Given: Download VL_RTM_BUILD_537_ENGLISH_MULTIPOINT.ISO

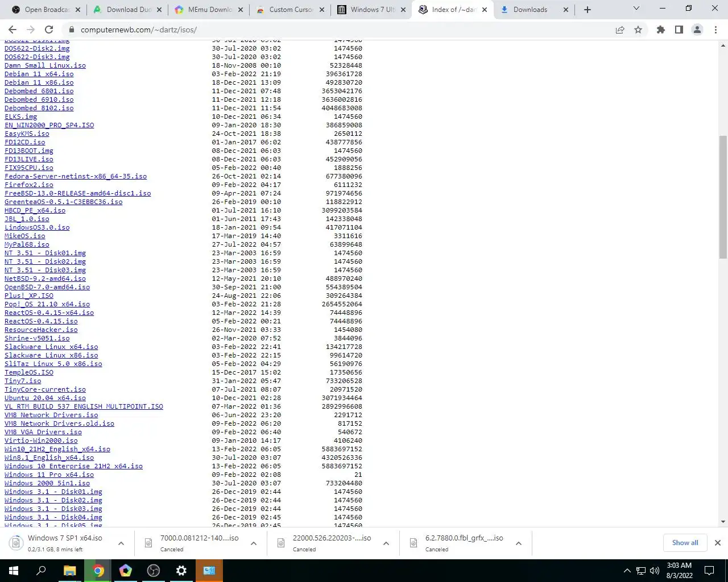Looking at the screenshot, I should point(84,406).
